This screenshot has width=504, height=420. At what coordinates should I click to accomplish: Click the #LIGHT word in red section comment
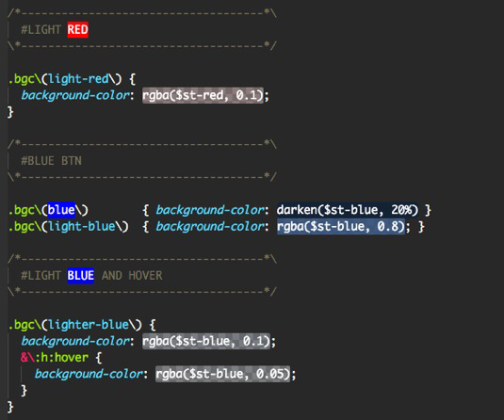click(x=41, y=29)
